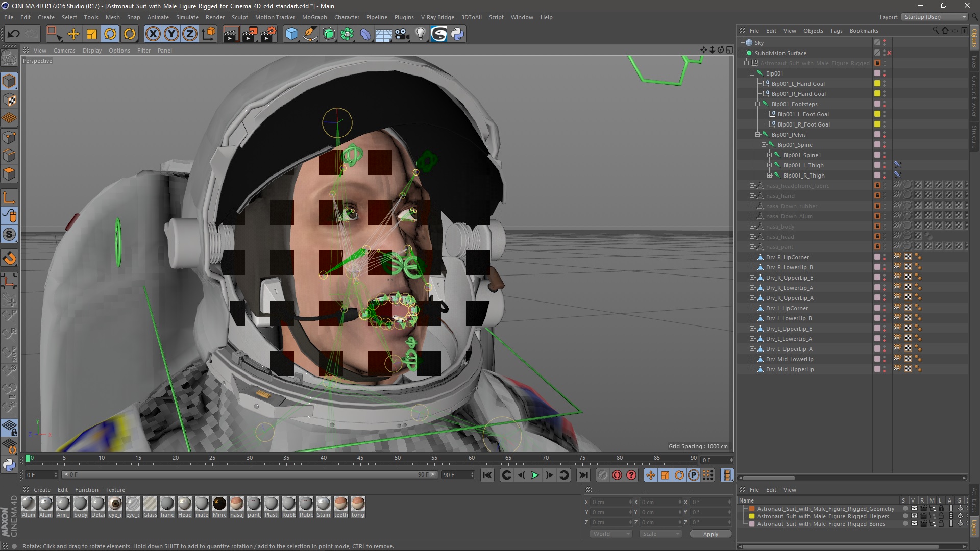Screen dimensions: 980x551
Task: Click viewport Filter menu
Action: (144, 51)
